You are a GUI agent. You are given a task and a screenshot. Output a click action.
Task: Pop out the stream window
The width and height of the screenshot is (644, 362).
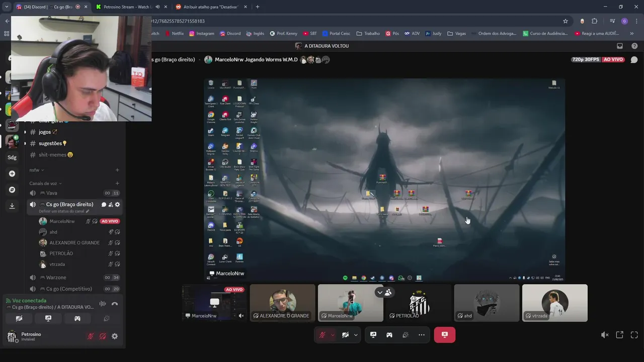point(620,335)
